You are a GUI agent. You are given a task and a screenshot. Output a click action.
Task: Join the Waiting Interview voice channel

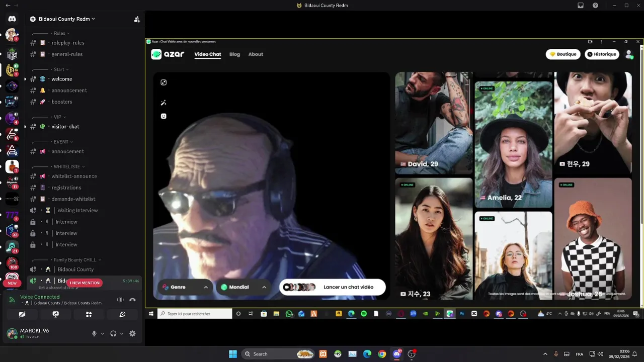[x=84, y=210]
